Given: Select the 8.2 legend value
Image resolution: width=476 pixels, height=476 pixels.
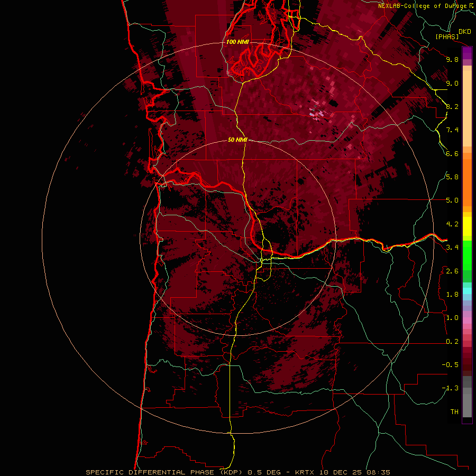Looking at the screenshot, I should click(x=452, y=106).
